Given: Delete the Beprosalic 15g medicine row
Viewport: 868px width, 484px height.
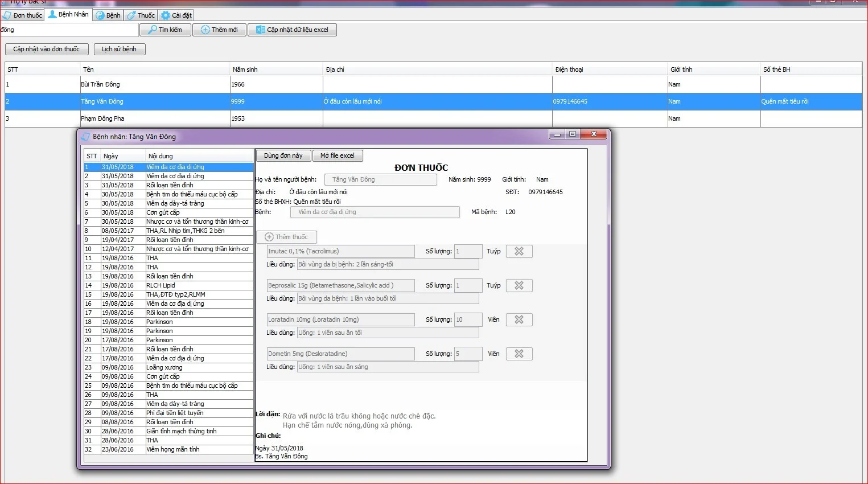Looking at the screenshot, I should click(x=519, y=285).
